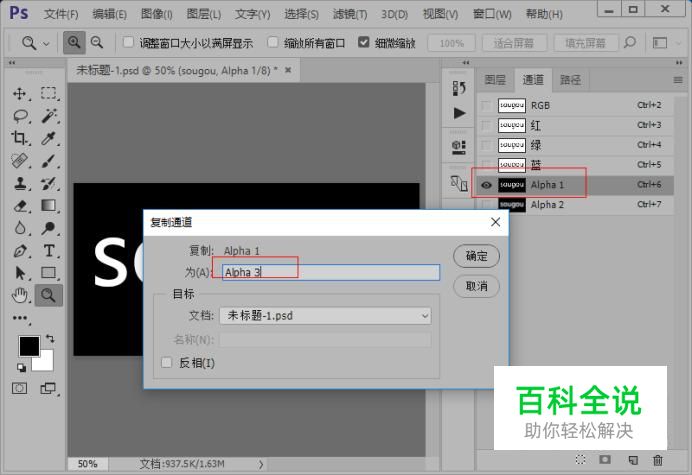Image resolution: width=692 pixels, height=475 pixels.
Task: Select the Rectangular Marquee tool
Action: (x=49, y=93)
